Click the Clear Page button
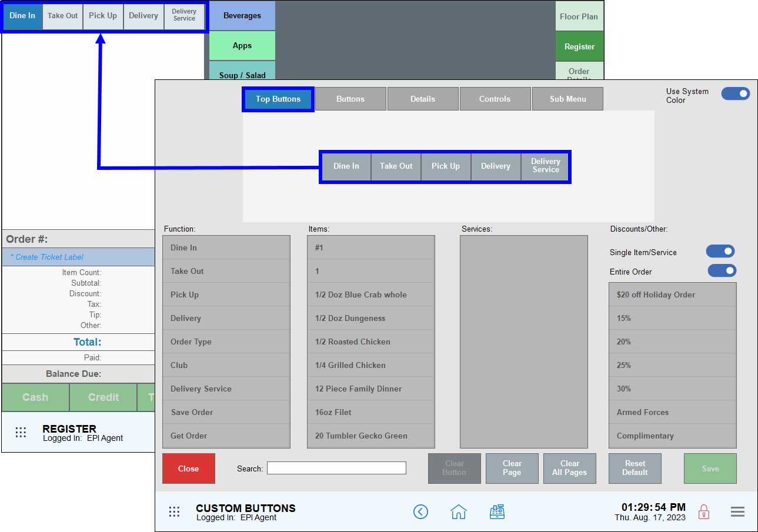This screenshot has height=532, width=758. [512, 469]
